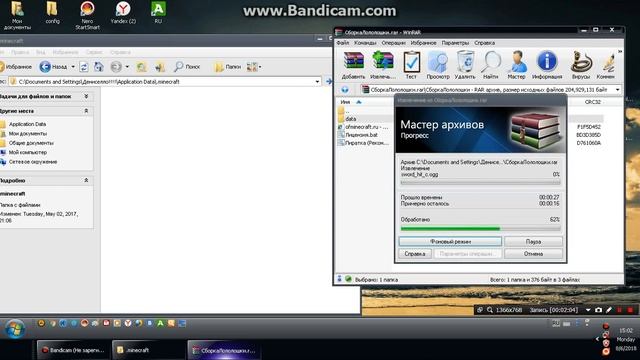Open 'Сетевое окружение' link in Explorer sidebar

point(33,162)
